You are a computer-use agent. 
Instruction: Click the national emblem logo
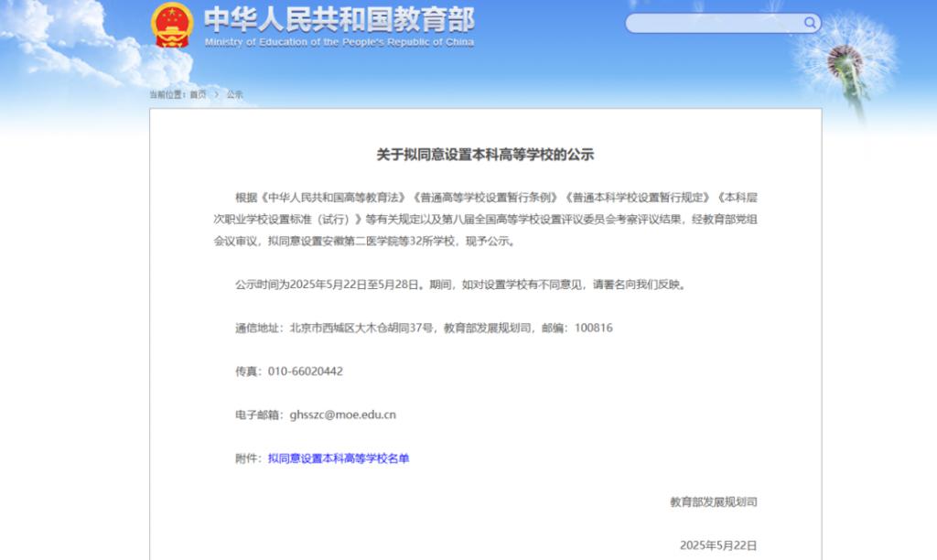tap(172, 26)
